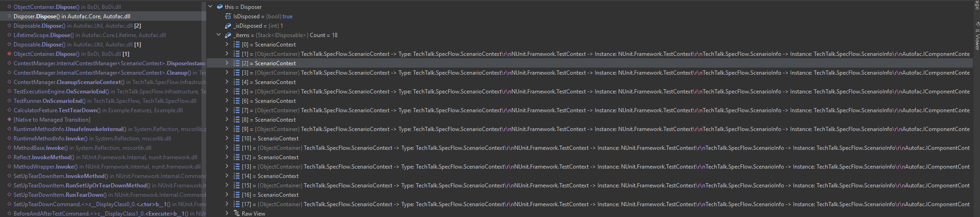Click the _isDisposed field icon
The width and height of the screenshot is (980, 217).
[228, 26]
